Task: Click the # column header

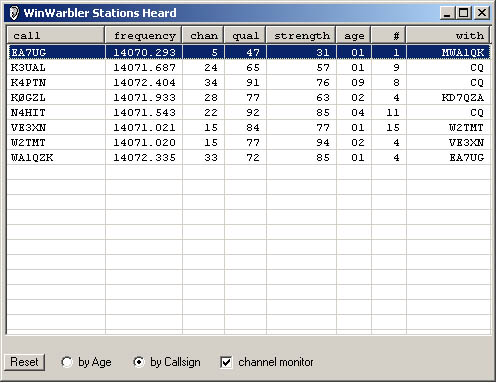Action: click(389, 35)
